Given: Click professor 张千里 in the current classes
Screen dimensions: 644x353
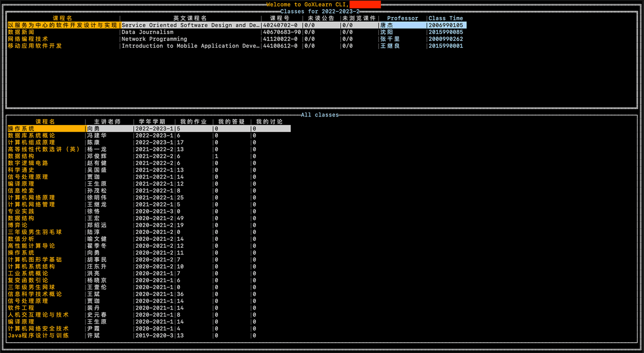Looking at the screenshot, I should click(x=390, y=39).
